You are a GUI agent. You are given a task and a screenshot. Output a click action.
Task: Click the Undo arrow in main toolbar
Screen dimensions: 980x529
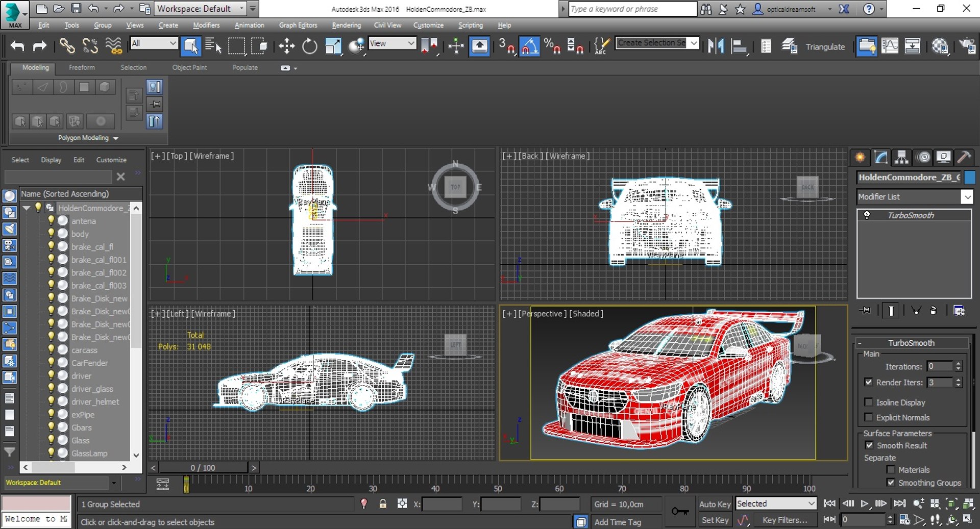(x=17, y=46)
